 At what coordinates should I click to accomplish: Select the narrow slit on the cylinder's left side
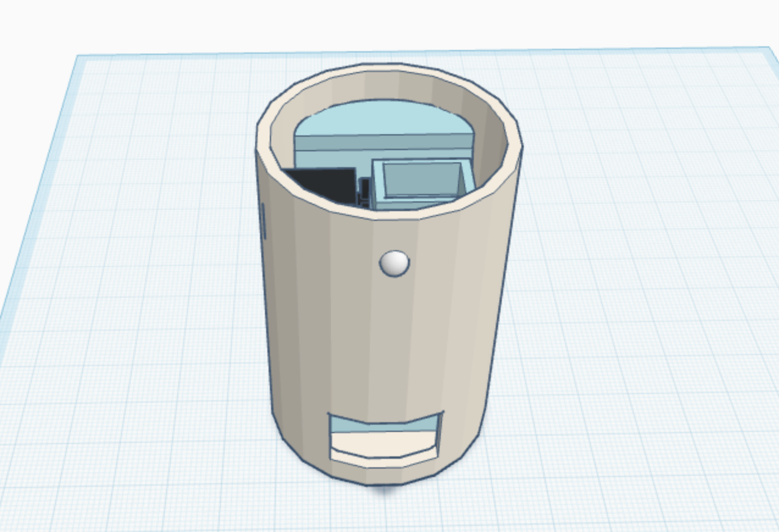coord(264,222)
